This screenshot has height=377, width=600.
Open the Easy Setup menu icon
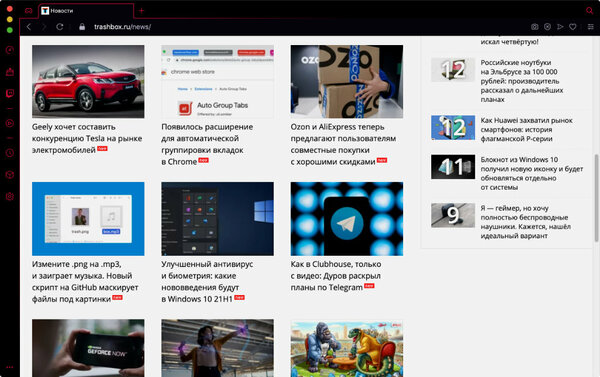(590, 27)
